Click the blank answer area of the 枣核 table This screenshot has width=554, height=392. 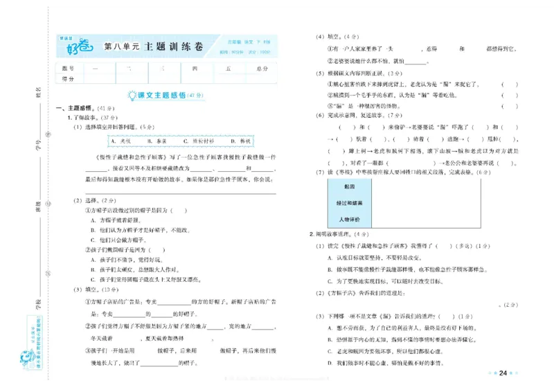pos(426,203)
